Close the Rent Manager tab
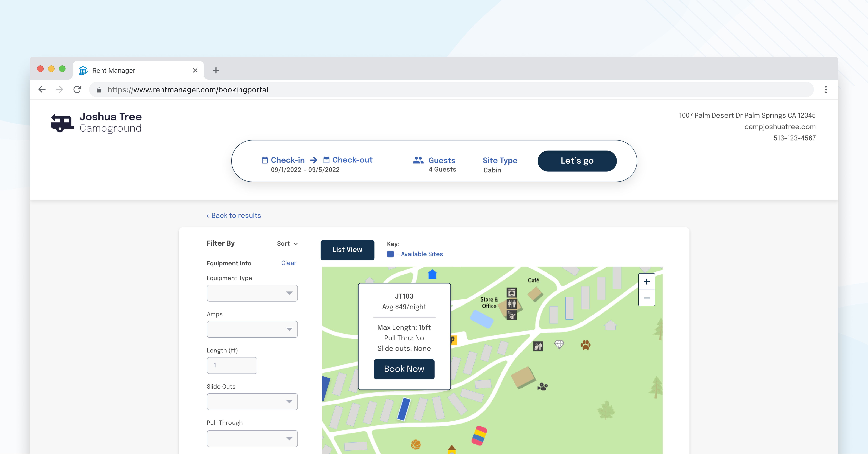 point(195,70)
